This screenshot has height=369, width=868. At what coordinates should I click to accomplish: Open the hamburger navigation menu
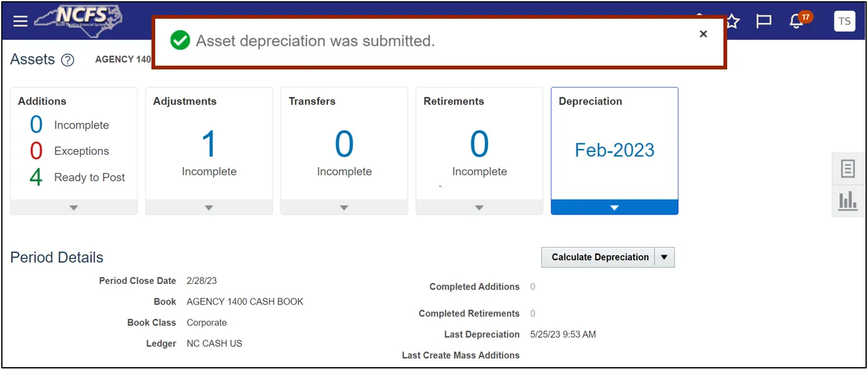coord(21,21)
